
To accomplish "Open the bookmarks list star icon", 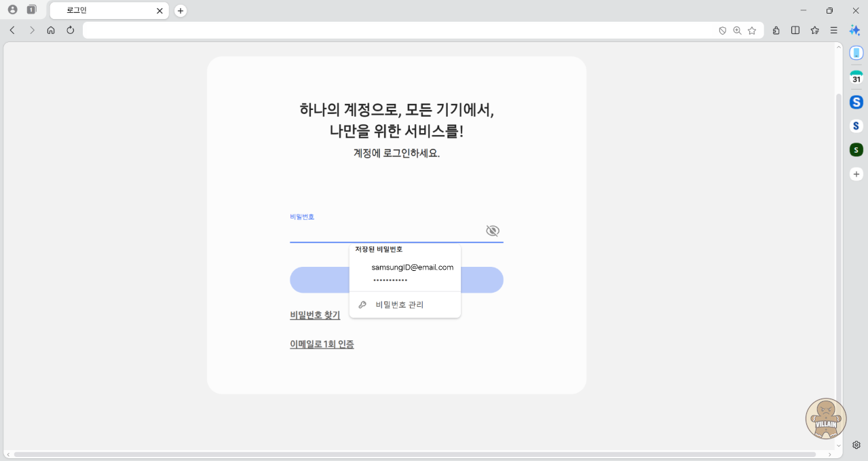I will pyautogui.click(x=814, y=31).
